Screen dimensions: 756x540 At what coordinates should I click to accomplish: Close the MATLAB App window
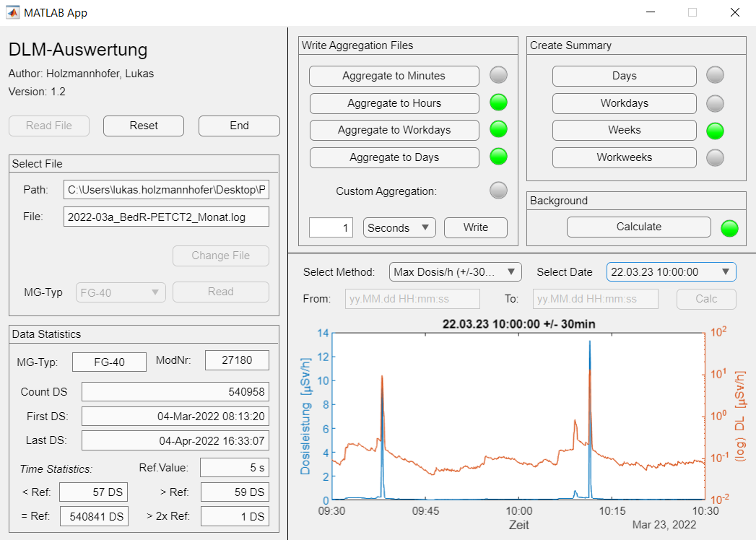735,12
